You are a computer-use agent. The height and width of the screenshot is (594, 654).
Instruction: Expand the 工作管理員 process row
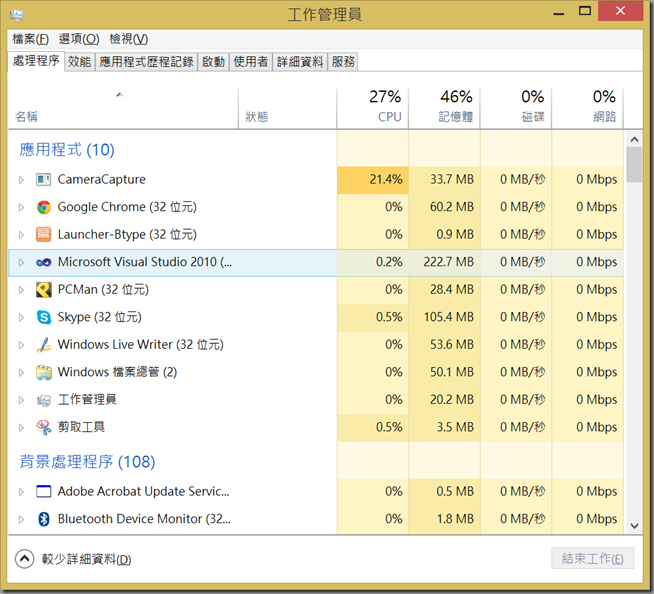coord(21,400)
